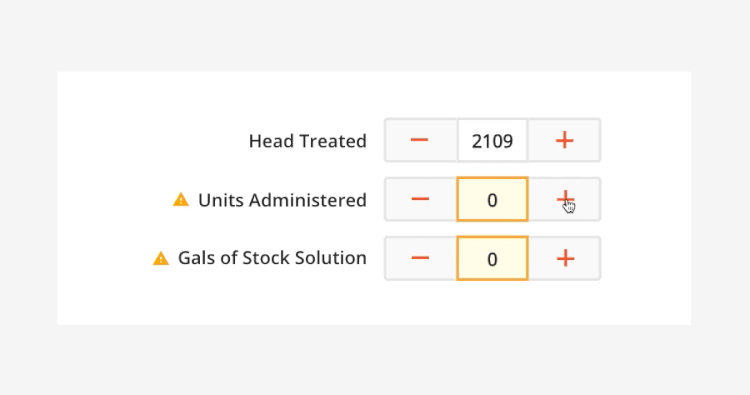Decrease the Units Administered value
The width and height of the screenshot is (750, 395).
[420, 199]
